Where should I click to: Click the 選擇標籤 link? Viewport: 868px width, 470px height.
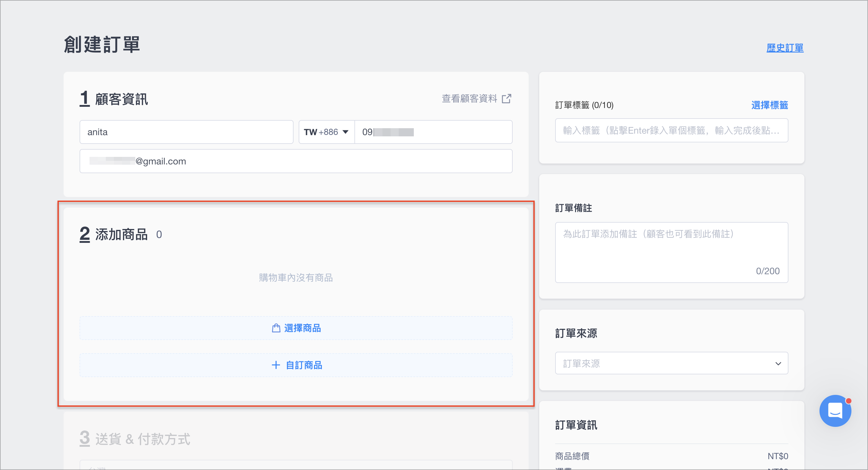click(769, 105)
